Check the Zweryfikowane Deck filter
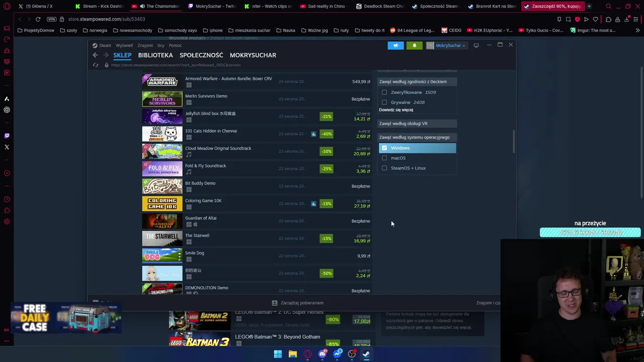Image resolution: width=644 pixels, height=362 pixels. 384,92
